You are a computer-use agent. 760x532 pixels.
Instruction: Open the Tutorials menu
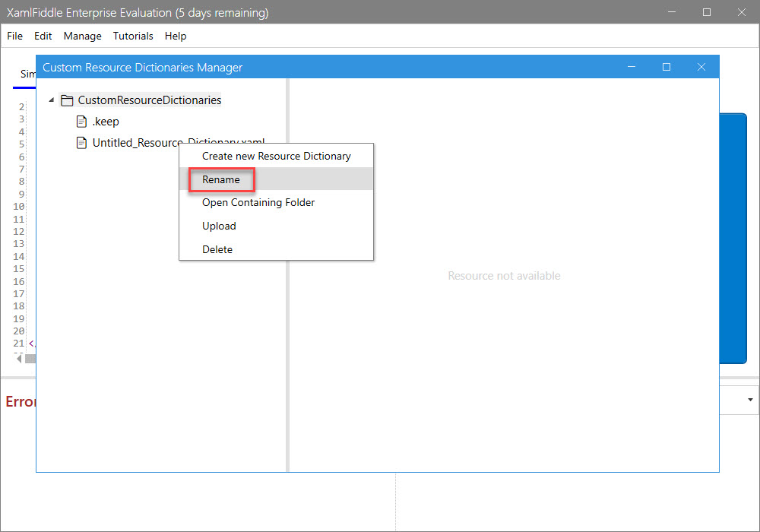point(133,36)
